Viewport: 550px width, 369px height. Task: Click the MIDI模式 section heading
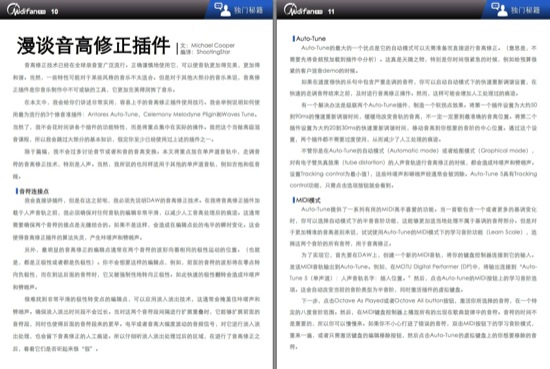(308, 200)
